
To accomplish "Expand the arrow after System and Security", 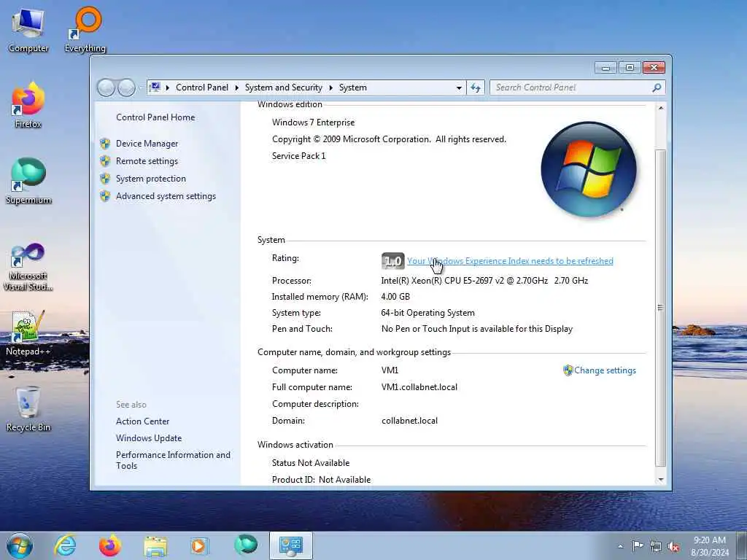I will (x=330, y=87).
